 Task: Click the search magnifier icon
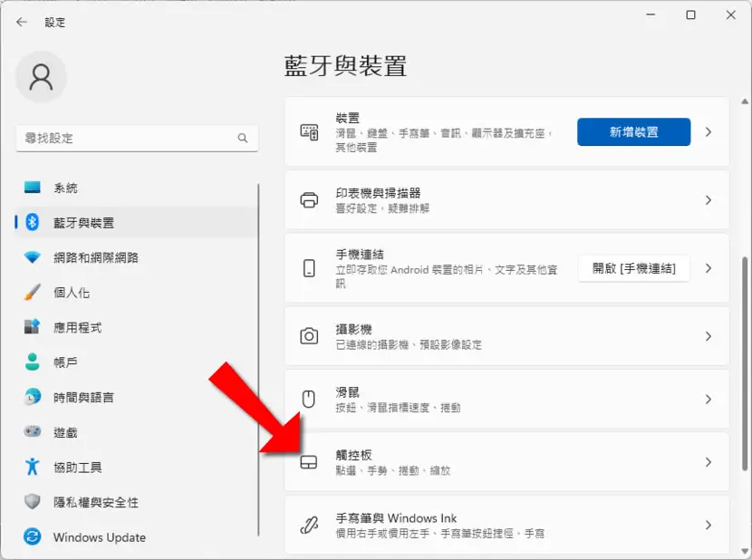click(x=243, y=139)
